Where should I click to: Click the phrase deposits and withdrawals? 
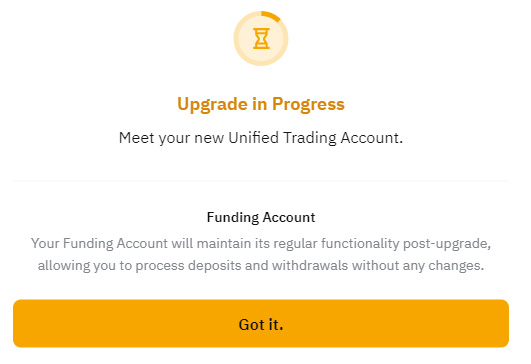[268, 265]
